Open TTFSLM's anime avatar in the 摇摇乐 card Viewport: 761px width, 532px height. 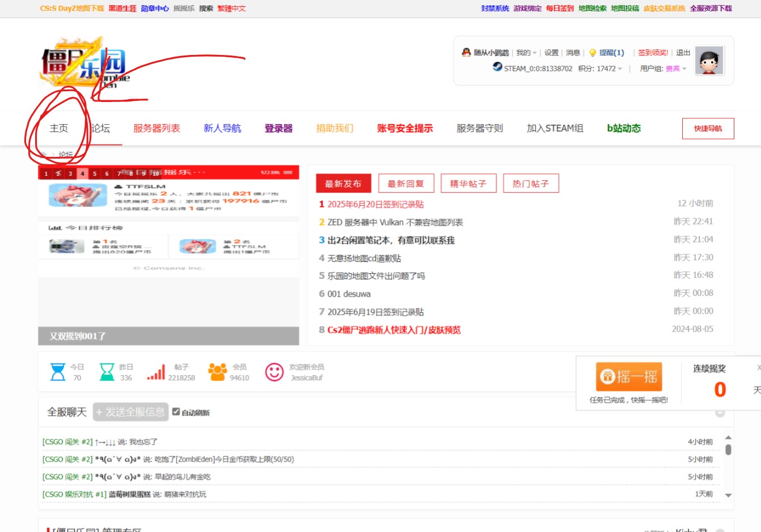click(x=78, y=195)
